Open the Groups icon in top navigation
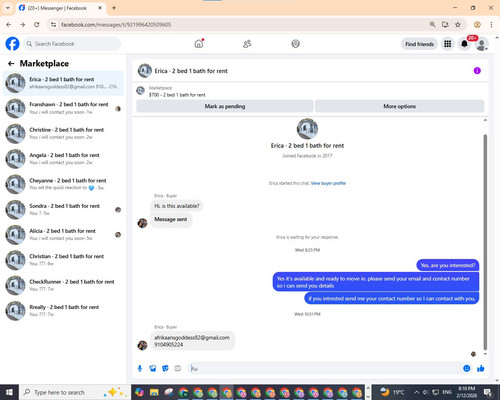The height and width of the screenshot is (400, 500). (x=295, y=44)
